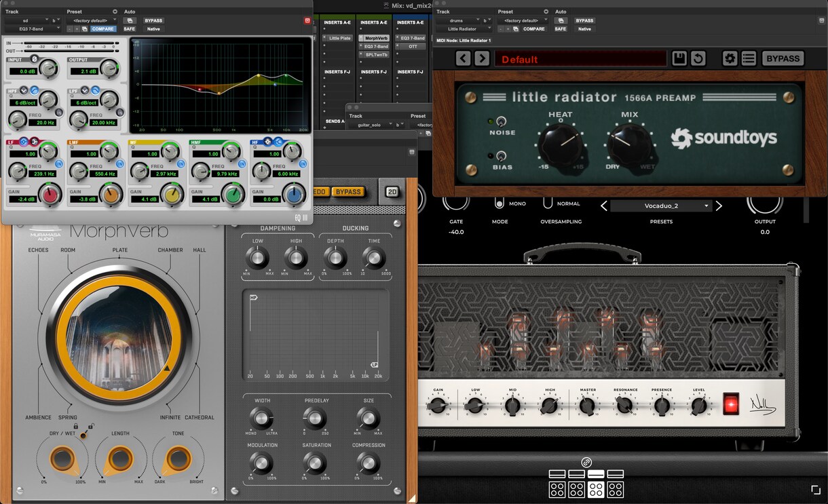Screen dimensions: 828x504
Task: Select the Little Plate insert slot
Action: click(x=339, y=38)
